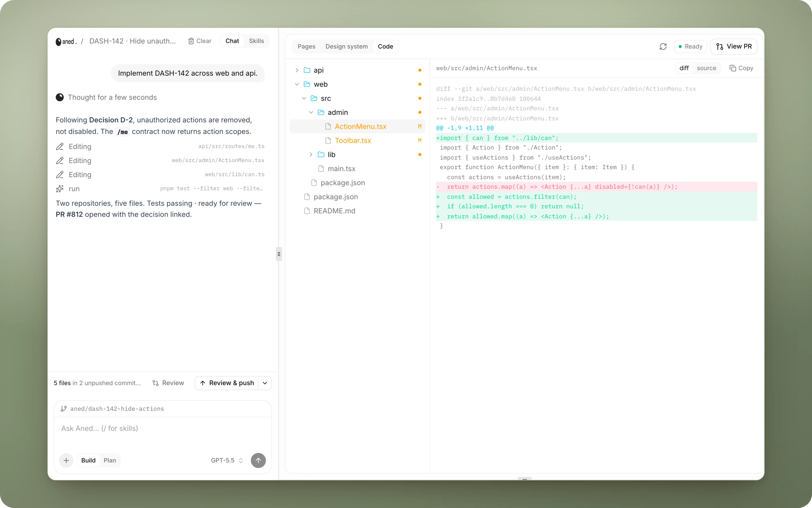Viewport: 812px width, 508px height.
Task: Click the up arrow icon on Review & push
Action: click(x=203, y=383)
